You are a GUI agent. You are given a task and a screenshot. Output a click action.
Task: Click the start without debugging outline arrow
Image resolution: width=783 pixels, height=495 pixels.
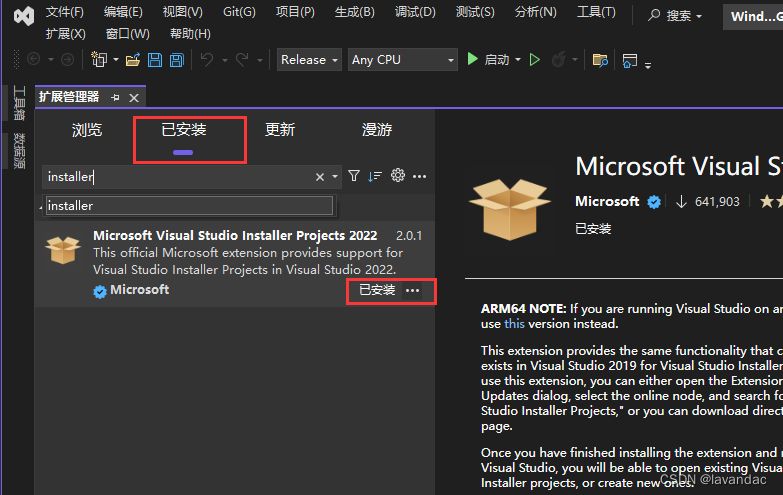(x=535, y=60)
